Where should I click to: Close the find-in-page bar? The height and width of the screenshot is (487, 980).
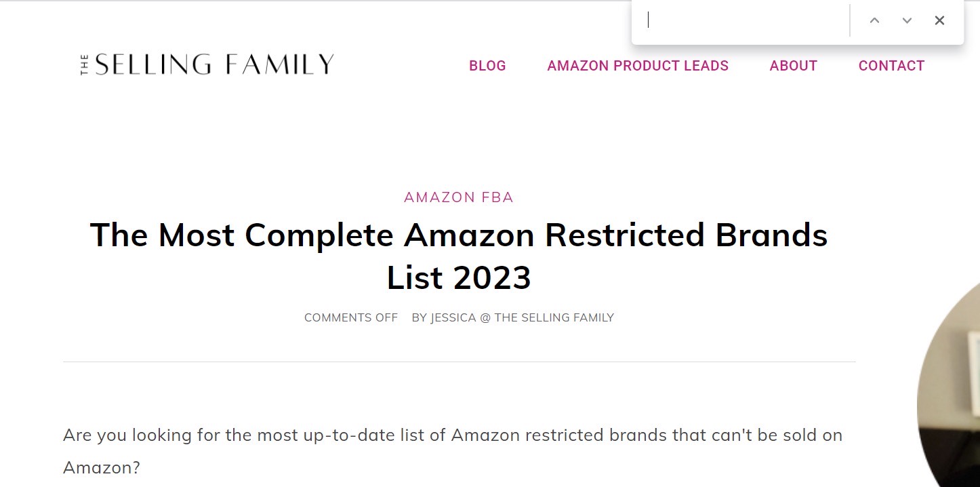[x=939, y=20]
